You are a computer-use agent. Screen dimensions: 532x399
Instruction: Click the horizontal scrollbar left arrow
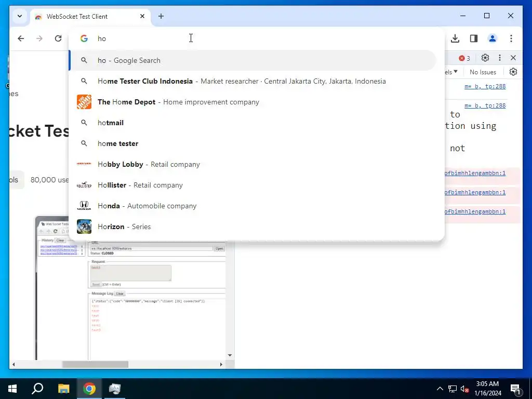click(14, 364)
